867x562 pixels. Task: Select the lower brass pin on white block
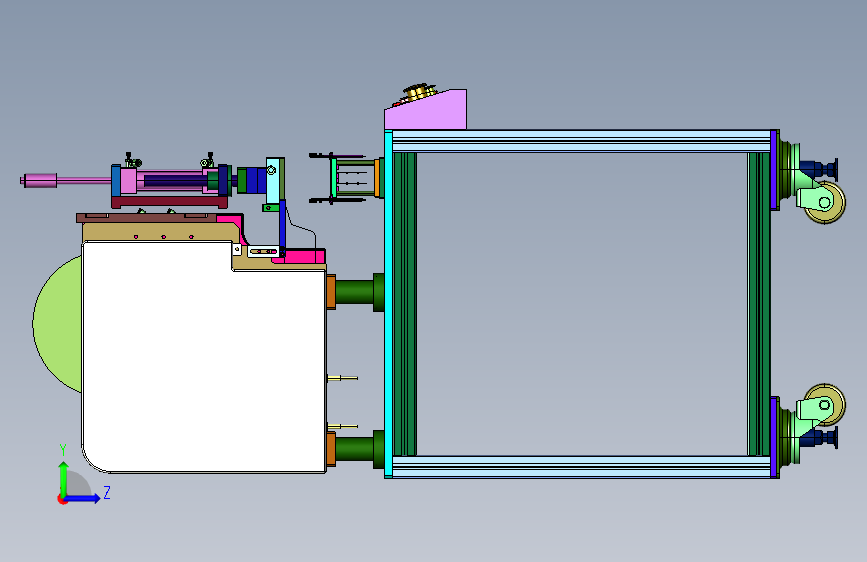click(x=343, y=426)
